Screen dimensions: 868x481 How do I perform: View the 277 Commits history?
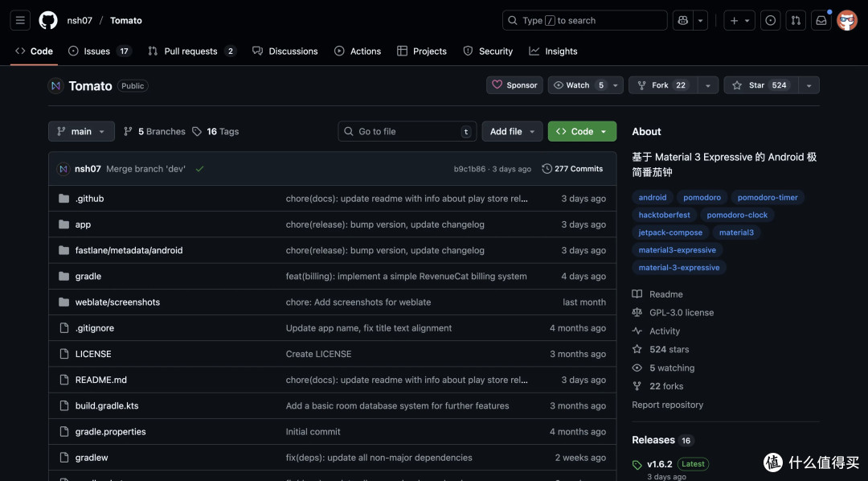point(572,169)
